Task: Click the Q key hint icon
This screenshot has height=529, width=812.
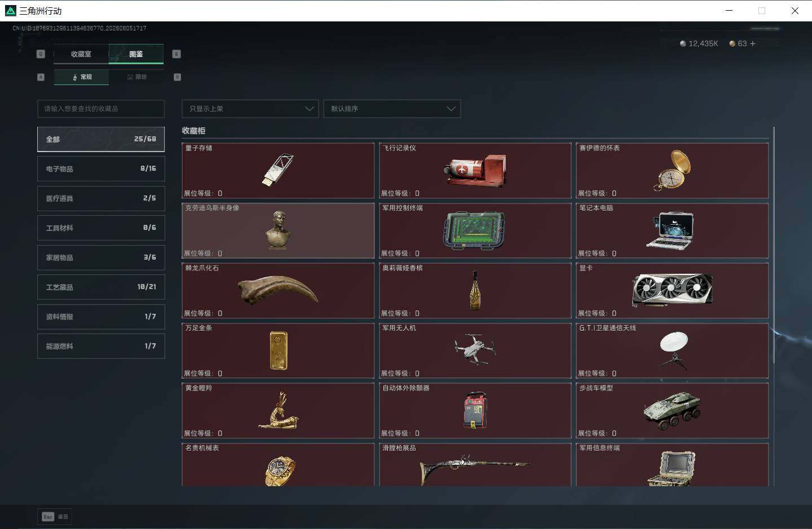Action: coord(41,54)
